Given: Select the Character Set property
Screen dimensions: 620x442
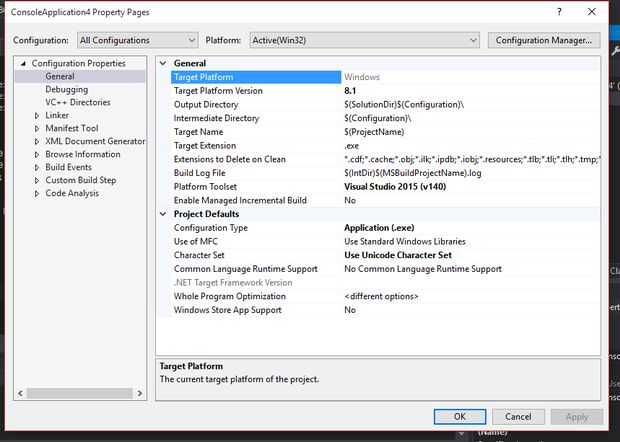Looking at the screenshot, I should (199, 255).
